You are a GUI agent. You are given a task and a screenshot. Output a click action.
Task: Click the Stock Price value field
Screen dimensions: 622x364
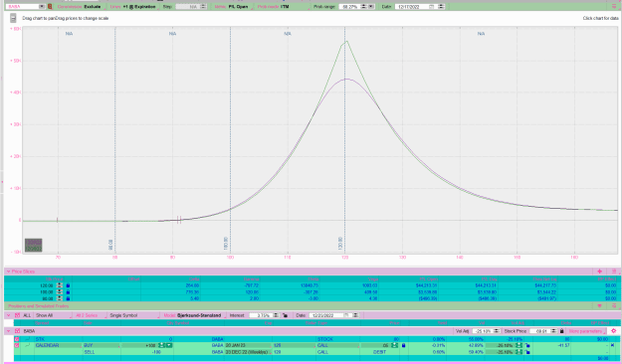[x=540, y=331]
